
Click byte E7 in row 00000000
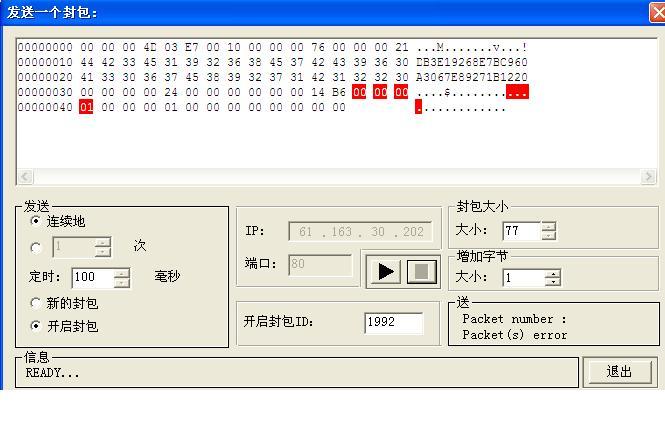(192, 47)
